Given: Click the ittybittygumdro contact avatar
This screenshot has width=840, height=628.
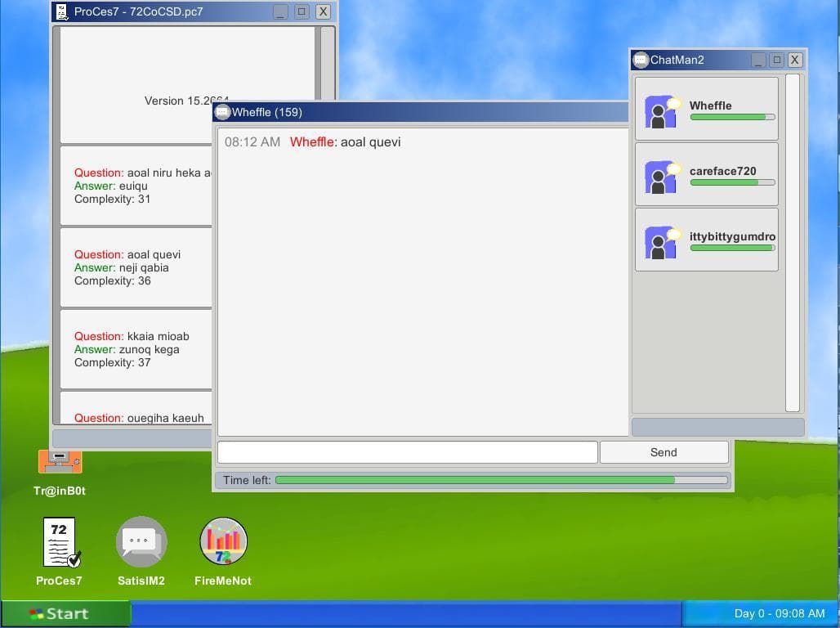Looking at the screenshot, I should point(662,242).
